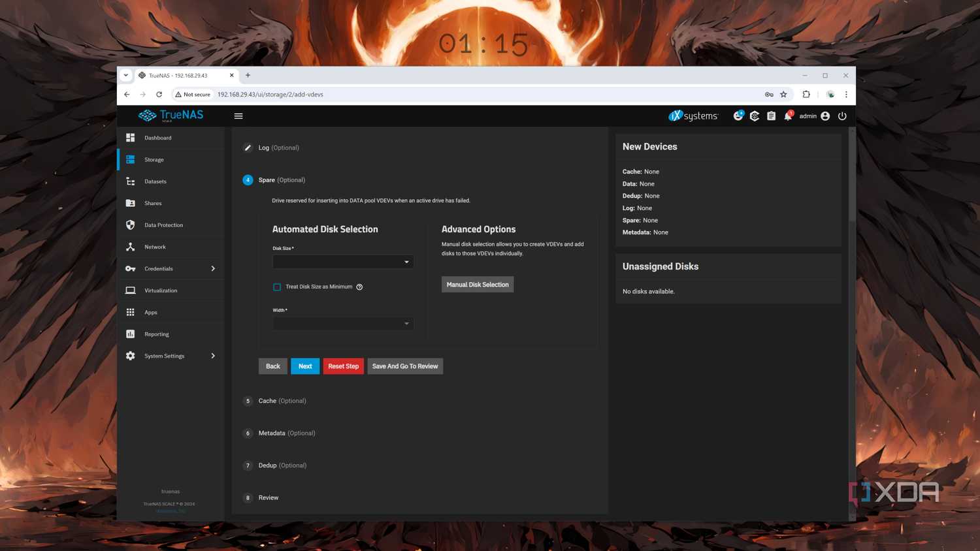Click the help icon beside Treat Disk Size

(x=359, y=287)
